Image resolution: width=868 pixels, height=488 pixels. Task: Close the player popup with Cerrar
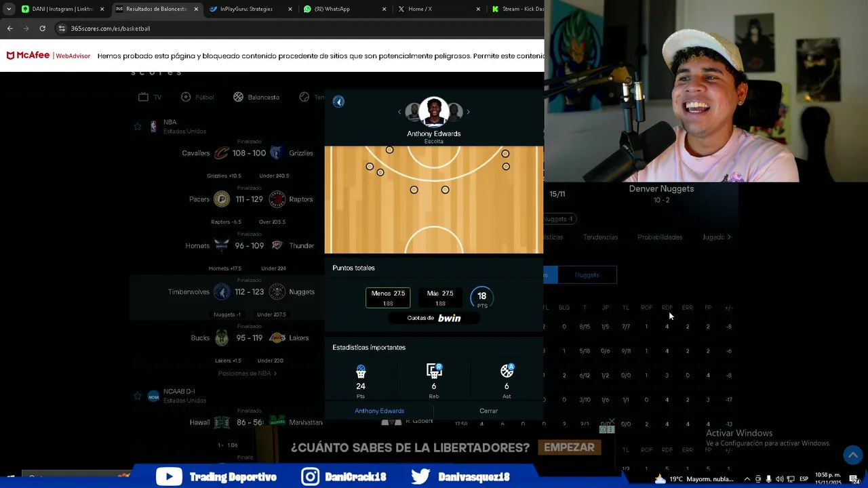coord(488,411)
